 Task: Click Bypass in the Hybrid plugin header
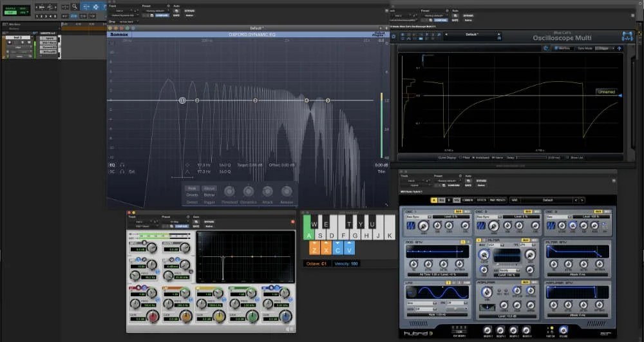(480, 180)
